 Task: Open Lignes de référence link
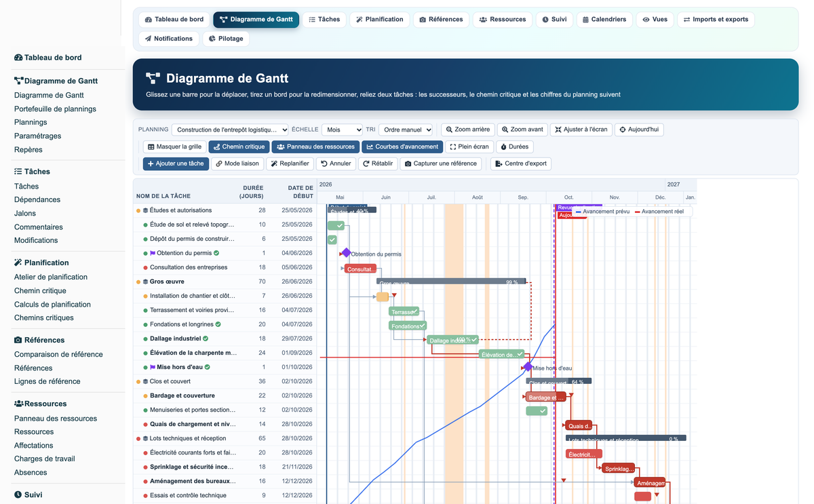(x=47, y=381)
